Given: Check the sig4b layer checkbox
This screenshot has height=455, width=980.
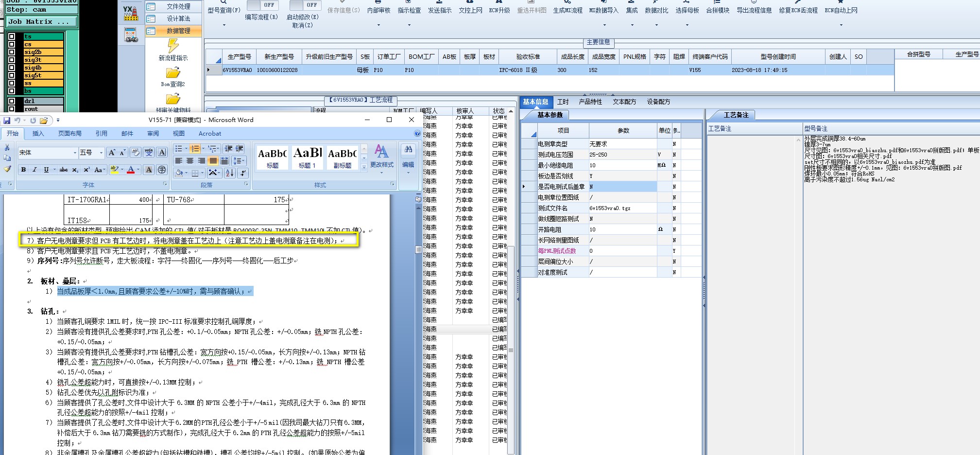Looking at the screenshot, I should (x=12, y=68).
